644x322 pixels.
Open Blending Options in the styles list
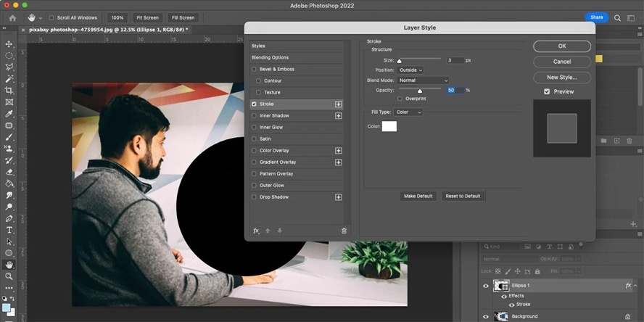271,58
